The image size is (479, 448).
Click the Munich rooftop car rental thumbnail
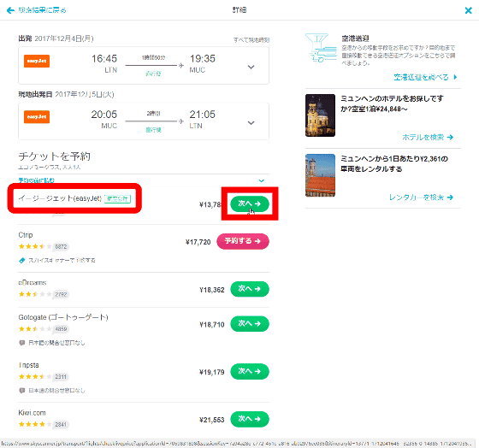320,175
